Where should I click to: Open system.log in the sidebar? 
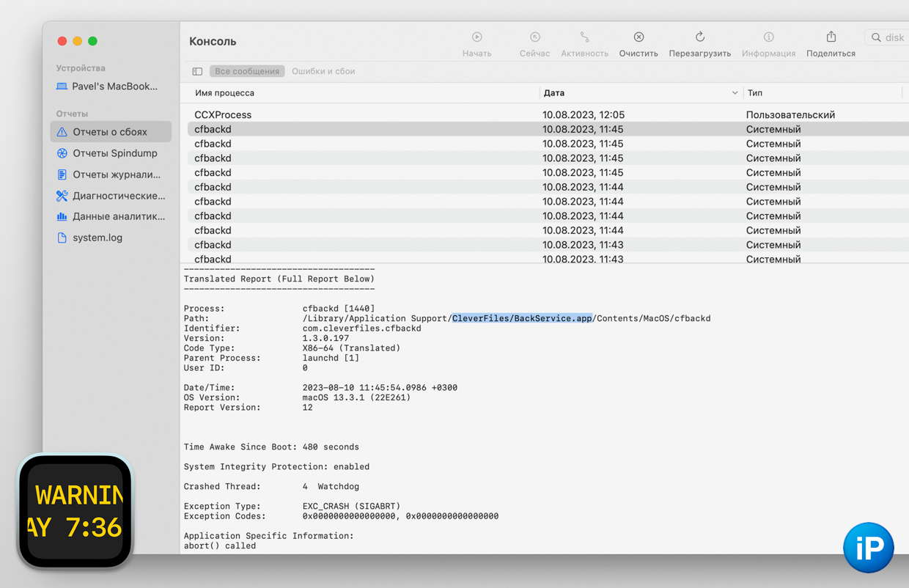(97, 238)
